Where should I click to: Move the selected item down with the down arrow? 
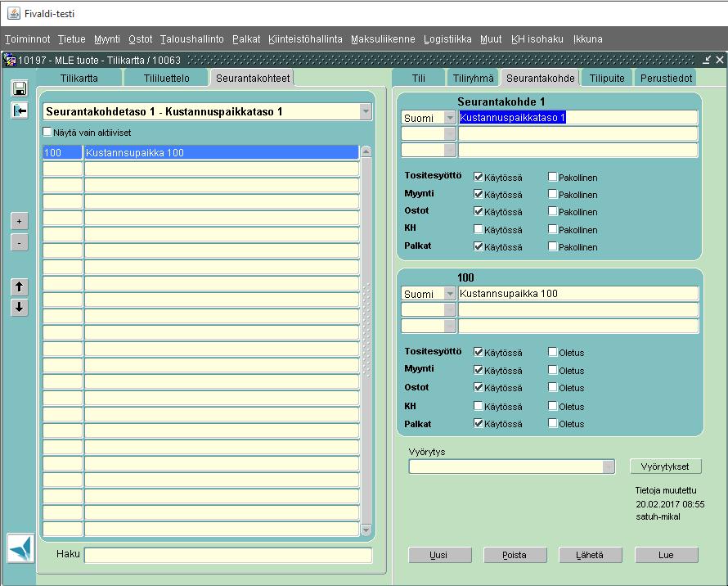(19, 307)
